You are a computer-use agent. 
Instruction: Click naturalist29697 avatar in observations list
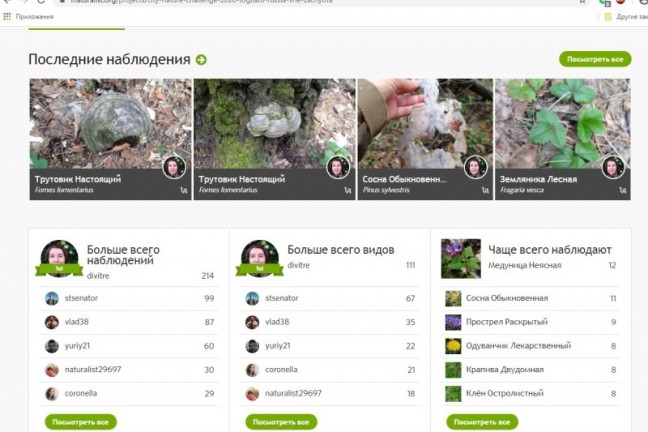[x=52, y=370]
